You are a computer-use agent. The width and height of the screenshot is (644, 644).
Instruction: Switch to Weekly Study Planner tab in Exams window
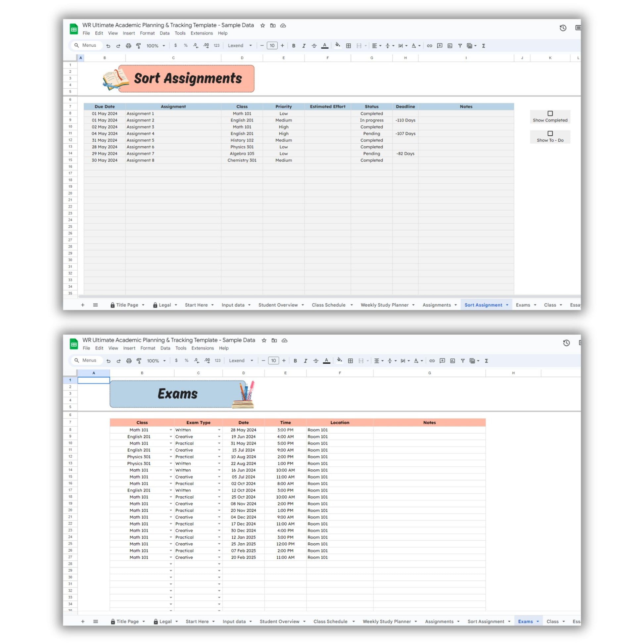pos(386,621)
